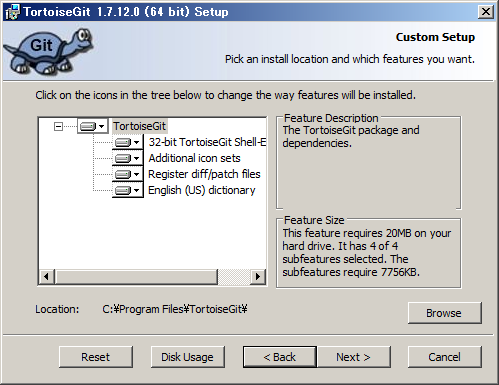
Task: Select the 32-bit TortoiseGit Shell tree item
Action: pyautogui.click(x=207, y=142)
